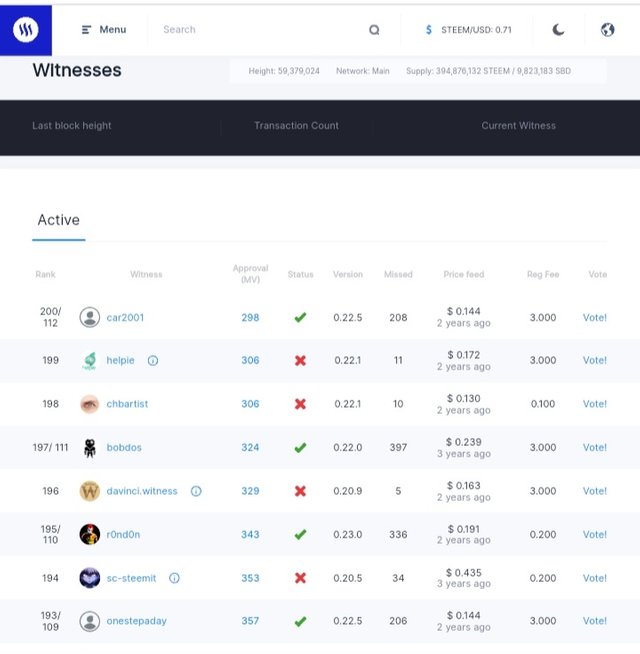This screenshot has width=640, height=654.
Task: Open the car2001 witness link
Action: coord(125,318)
